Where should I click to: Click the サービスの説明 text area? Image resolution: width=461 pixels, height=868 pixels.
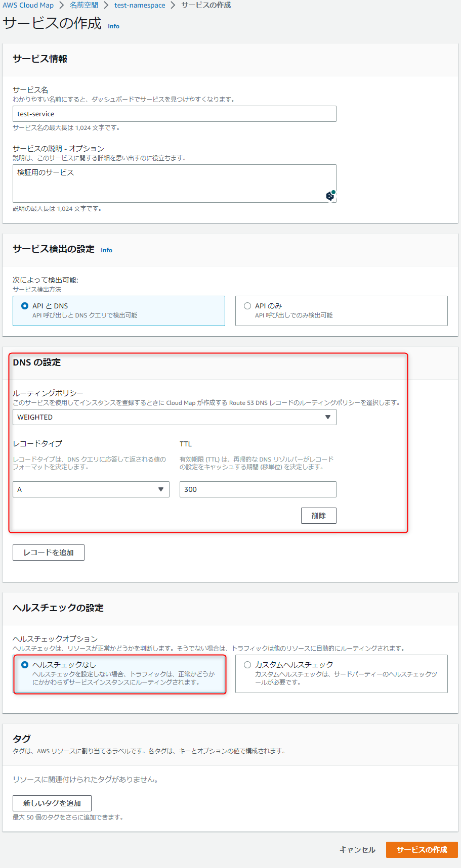tap(175, 184)
